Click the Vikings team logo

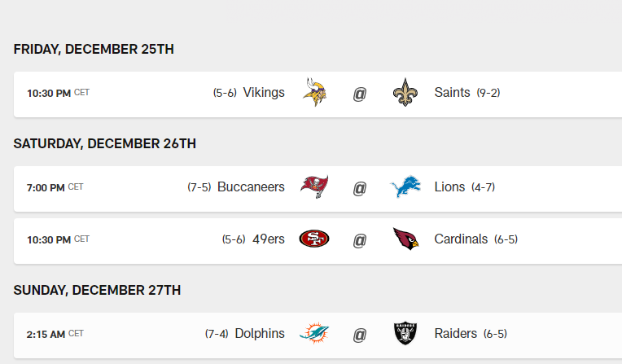(314, 94)
